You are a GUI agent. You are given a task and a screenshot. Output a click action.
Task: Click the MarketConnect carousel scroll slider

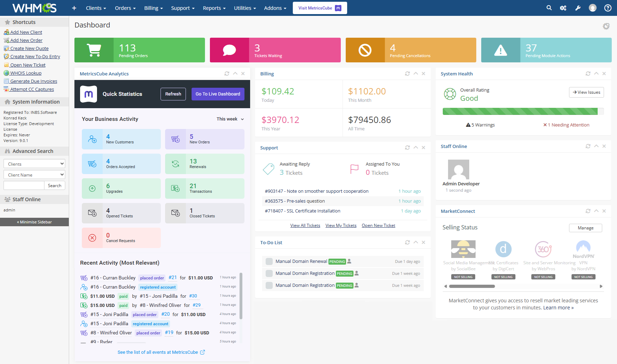[472, 286]
